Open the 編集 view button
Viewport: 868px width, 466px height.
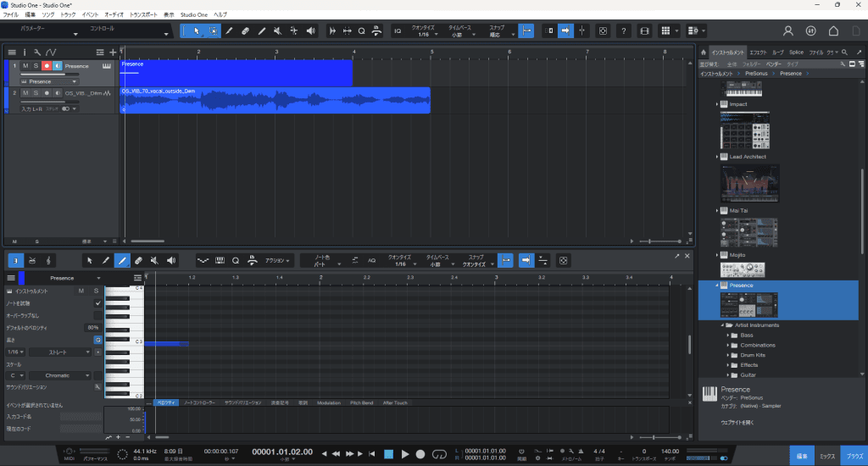(802, 456)
